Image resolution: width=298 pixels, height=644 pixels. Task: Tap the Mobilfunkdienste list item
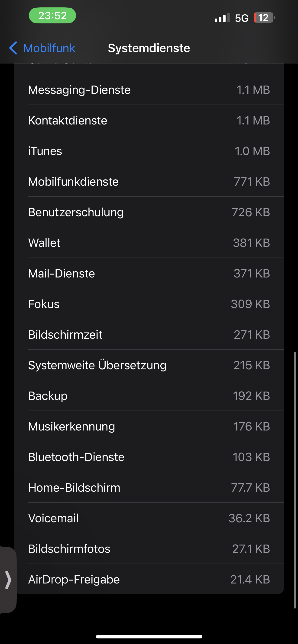point(149,182)
